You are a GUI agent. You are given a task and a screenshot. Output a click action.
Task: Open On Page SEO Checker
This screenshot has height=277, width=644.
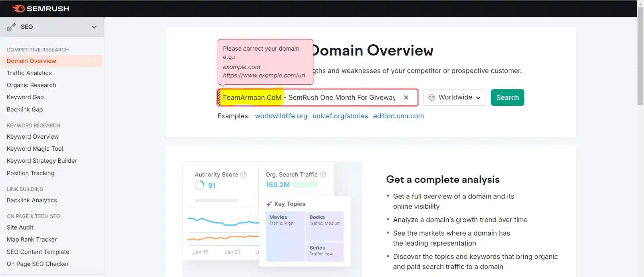tap(37, 264)
